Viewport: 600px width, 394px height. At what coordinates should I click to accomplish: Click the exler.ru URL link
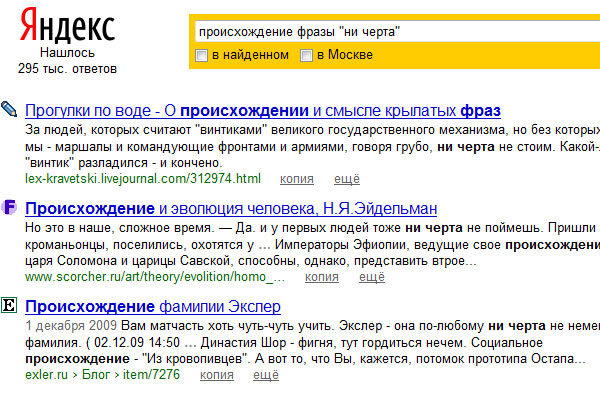[x=46, y=374]
